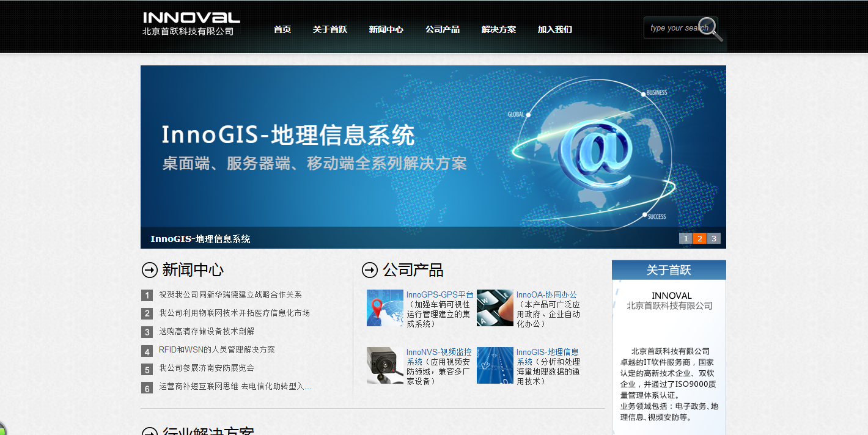Viewport: 868px width, 435px height.
Task: Open news 视贺我公司同新华瑞德建立战略合作关系
Action: pyautogui.click(x=230, y=294)
